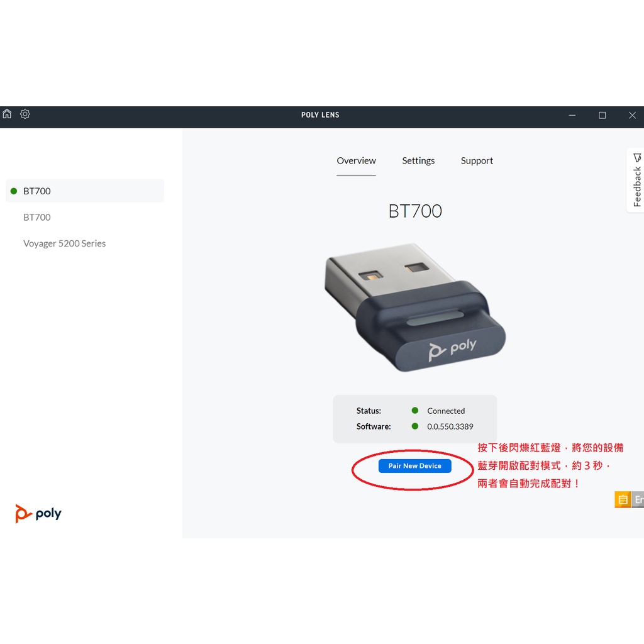Select Voyager 5200 Series from device list
This screenshot has height=644, width=644.
tap(64, 243)
